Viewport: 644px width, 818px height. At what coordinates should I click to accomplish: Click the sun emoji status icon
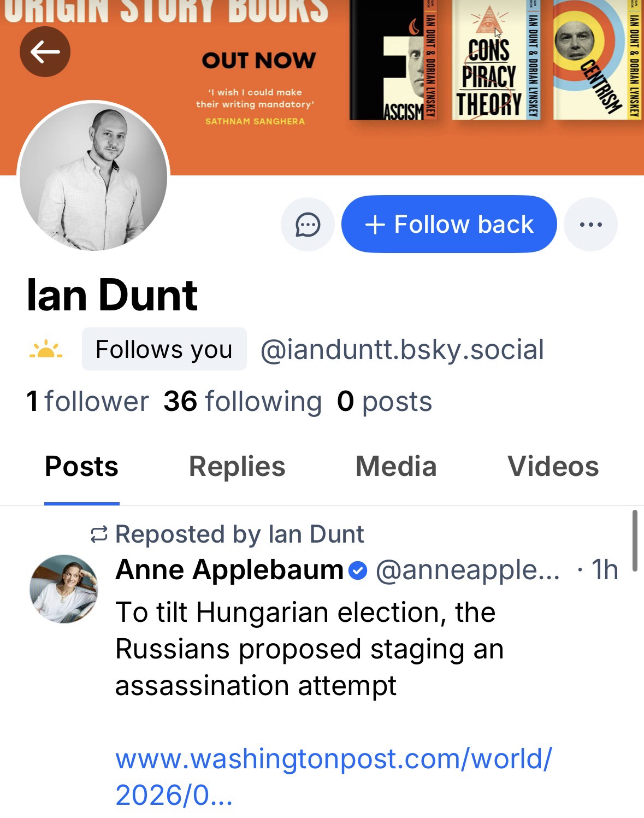[x=45, y=349]
